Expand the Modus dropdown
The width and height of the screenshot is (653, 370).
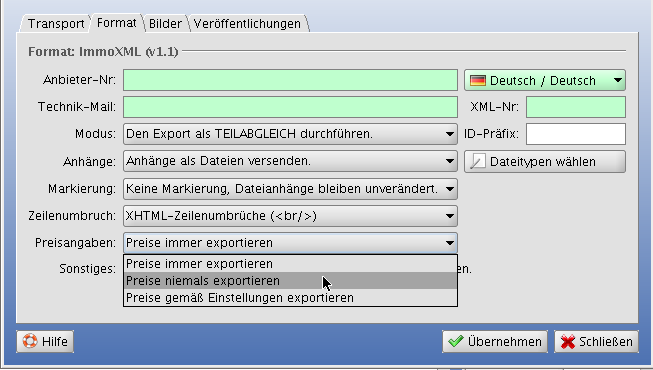pos(290,134)
